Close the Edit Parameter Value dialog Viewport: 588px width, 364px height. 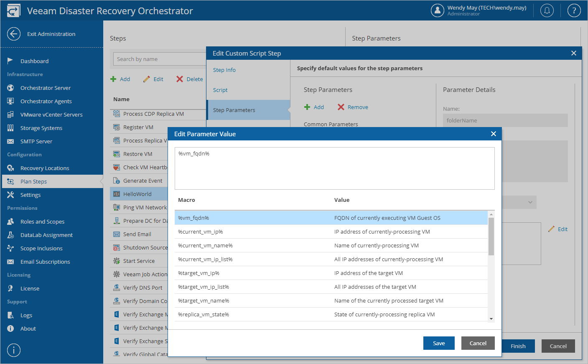[494, 134]
